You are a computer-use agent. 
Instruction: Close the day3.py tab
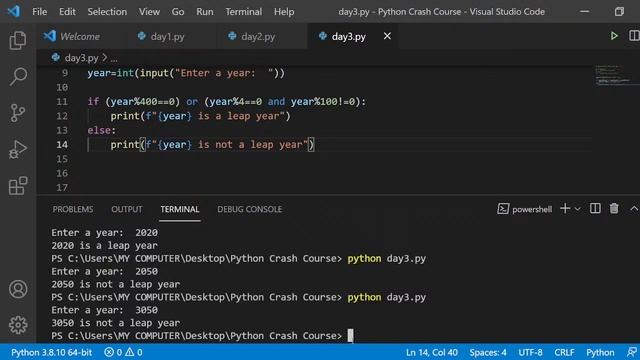(x=387, y=36)
